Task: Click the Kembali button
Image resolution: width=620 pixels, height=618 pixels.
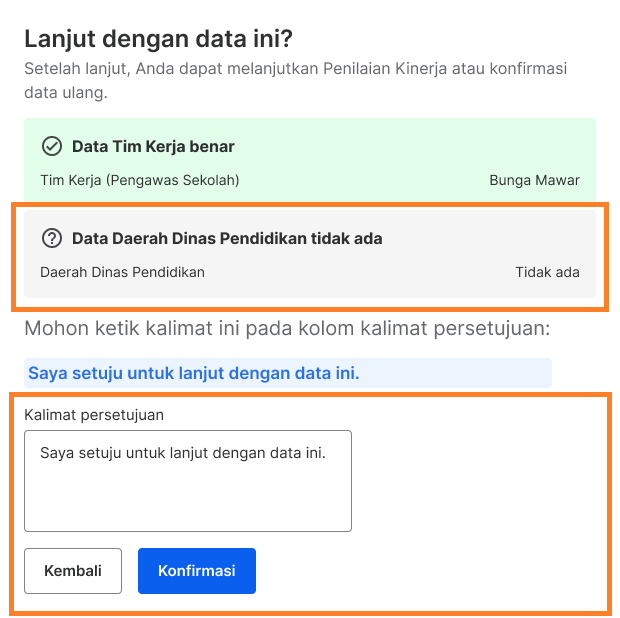Action: pyautogui.click(x=73, y=571)
